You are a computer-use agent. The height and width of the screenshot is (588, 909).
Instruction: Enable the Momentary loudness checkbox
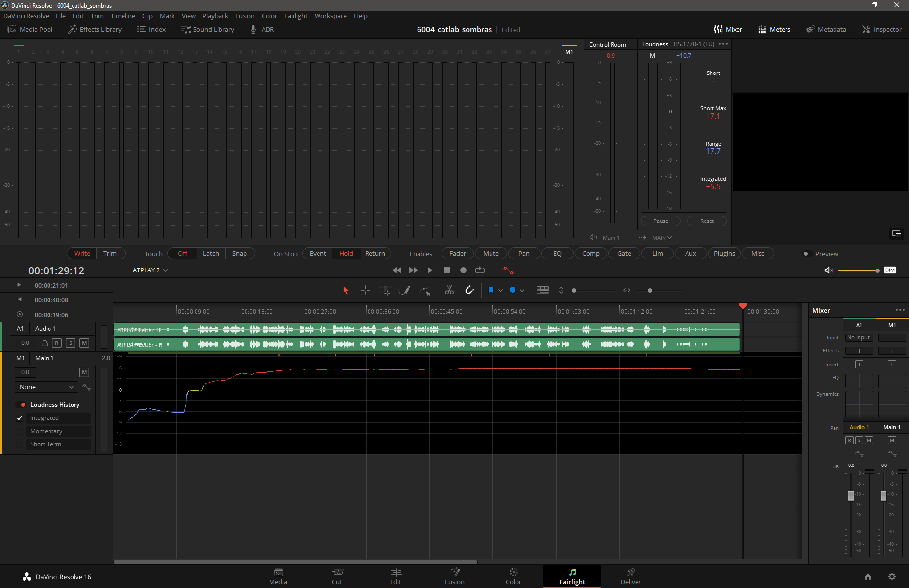[x=20, y=431]
